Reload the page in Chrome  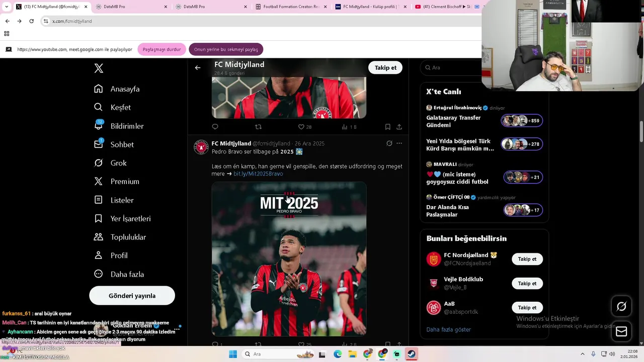[x=31, y=21]
